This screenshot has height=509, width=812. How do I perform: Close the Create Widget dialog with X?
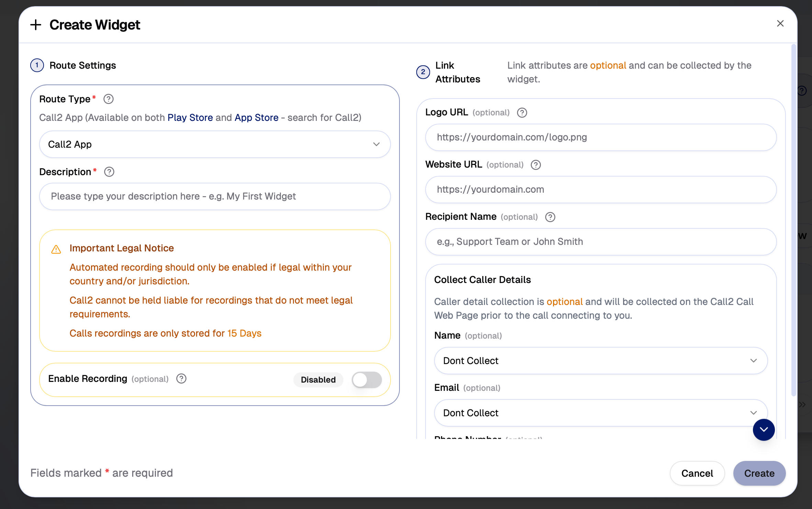point(780,23)
